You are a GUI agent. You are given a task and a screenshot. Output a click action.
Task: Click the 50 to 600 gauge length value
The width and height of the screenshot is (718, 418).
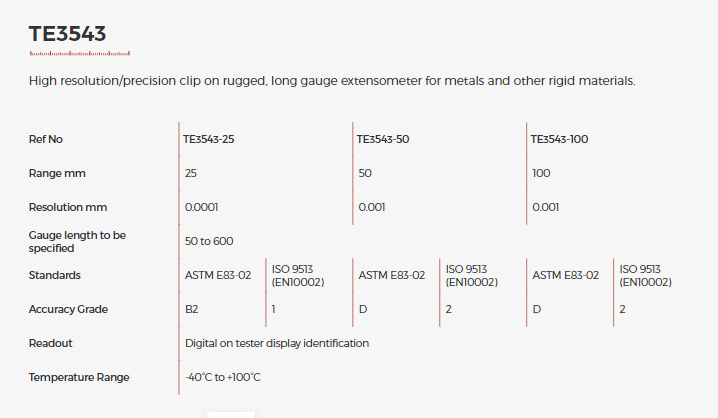[x=209, y=241]
